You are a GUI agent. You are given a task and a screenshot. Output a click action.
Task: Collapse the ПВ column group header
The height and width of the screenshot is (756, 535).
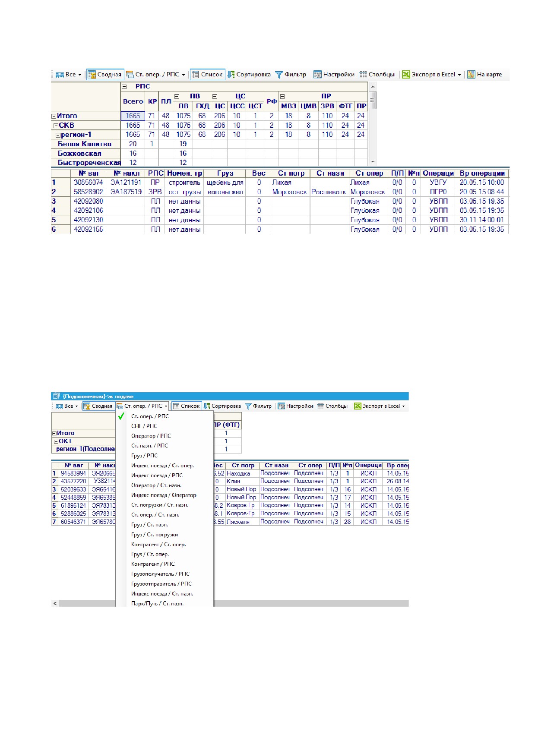coord(177,96)
